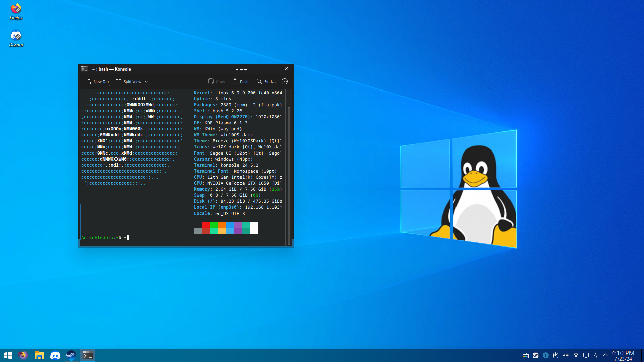Click the red color block
Viewport: 644px width, 362px height.
pos(206,225)
